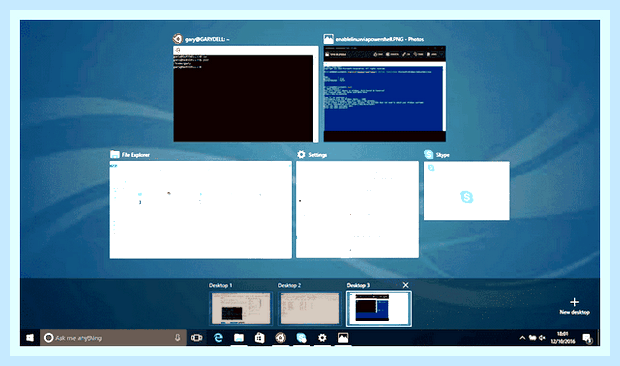Screen dimensions: 620x366
Task: Open the Ubuntu terminal taskbar icon
Action: [281, 338]
